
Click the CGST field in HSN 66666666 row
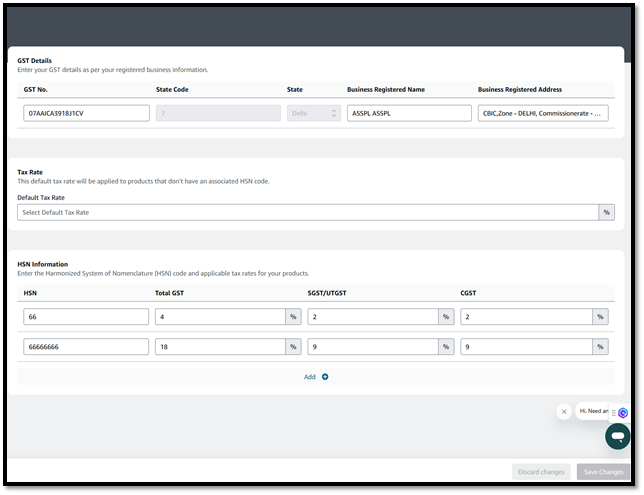(x=527, y=347)
